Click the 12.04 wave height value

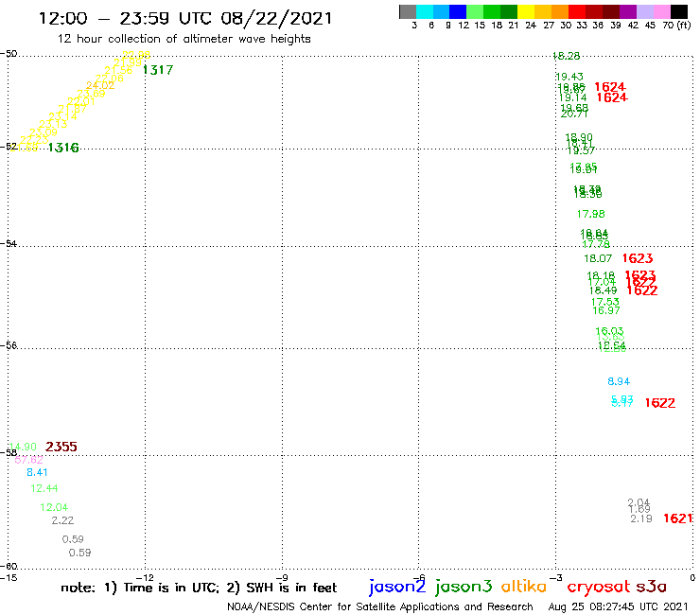point(54,507)
